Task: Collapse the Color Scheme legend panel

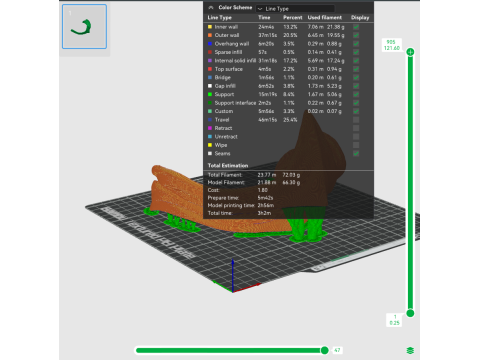Action: [211, 7]
